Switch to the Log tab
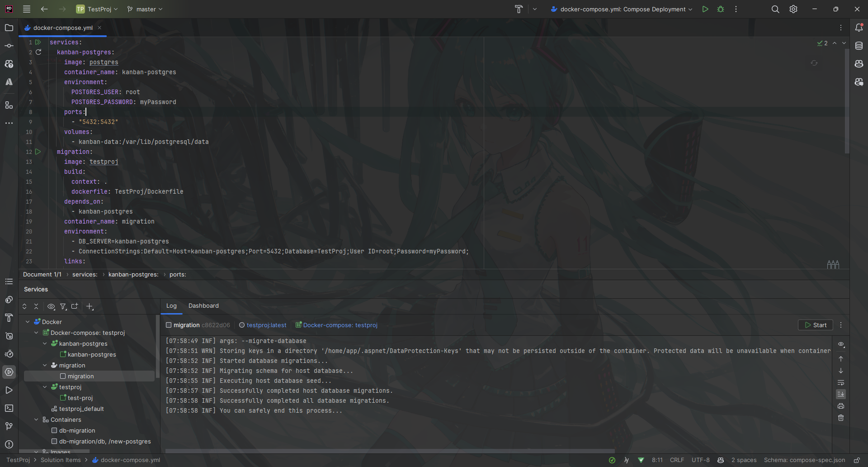 (x=171, y=306)
